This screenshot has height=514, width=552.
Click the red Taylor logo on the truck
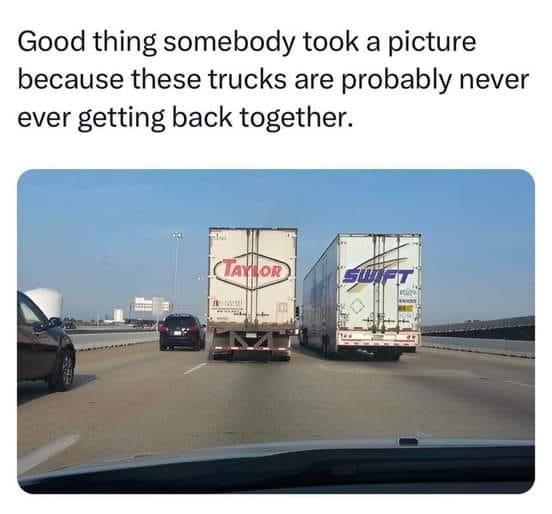click(252, 271)
